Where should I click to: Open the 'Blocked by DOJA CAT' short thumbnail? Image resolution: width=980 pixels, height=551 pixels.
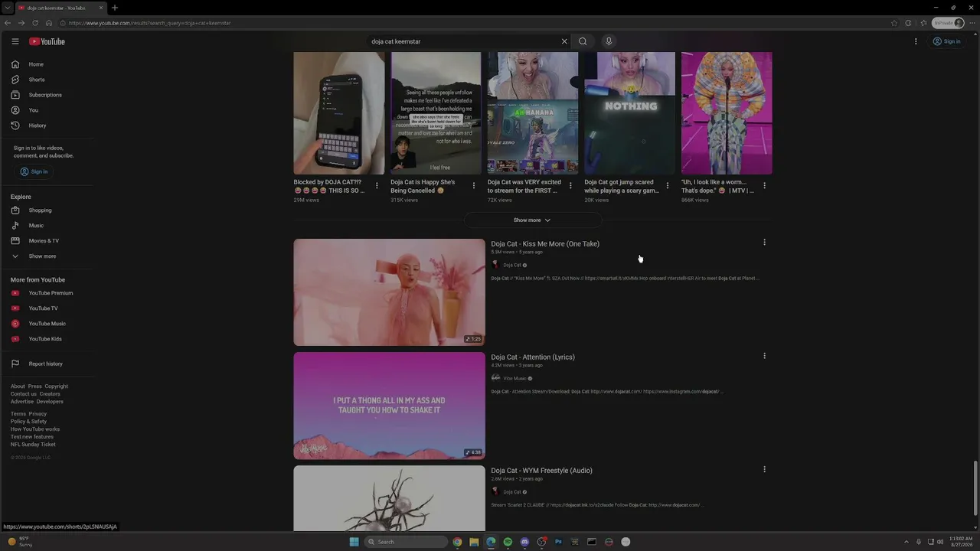tap(338, 113)
